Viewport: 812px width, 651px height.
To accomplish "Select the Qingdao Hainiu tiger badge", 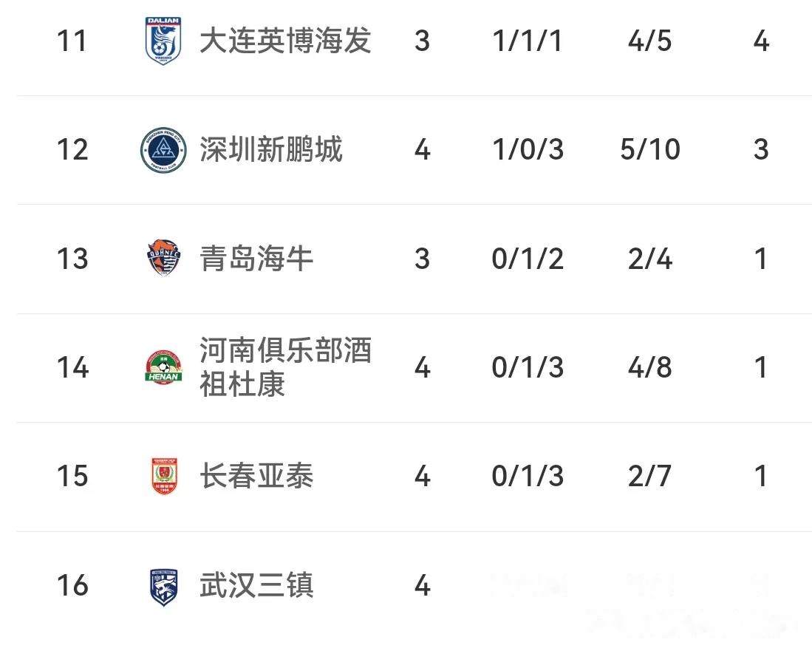I will 163,259.
